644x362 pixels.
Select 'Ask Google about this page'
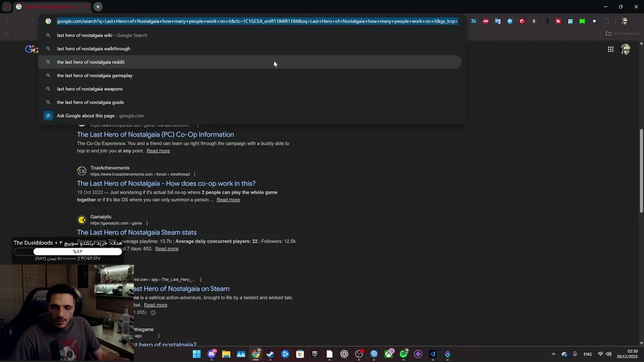coord(250,116)
